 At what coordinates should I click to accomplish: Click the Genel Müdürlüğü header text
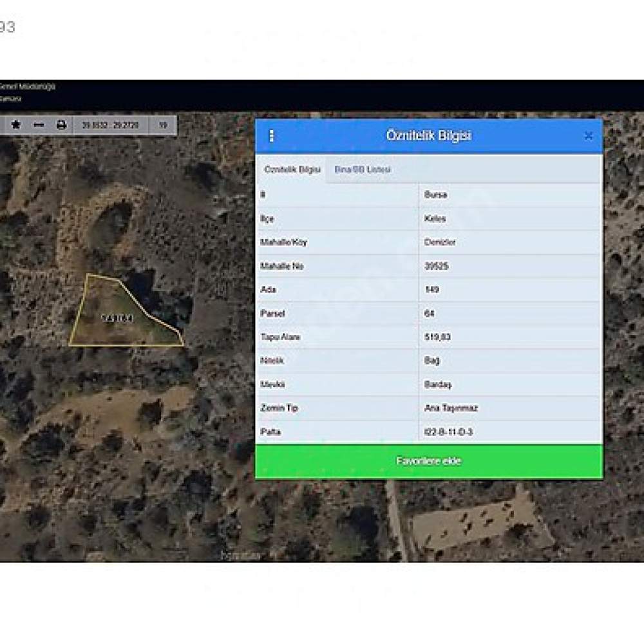tap(27, 87)
